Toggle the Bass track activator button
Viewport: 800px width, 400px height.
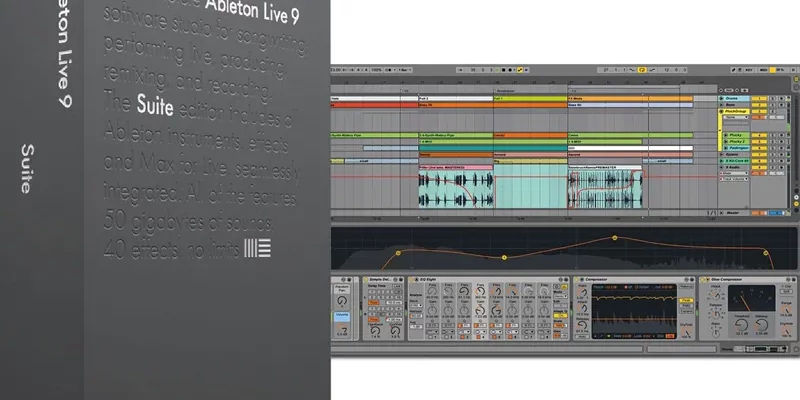click(x=760, y=105)
